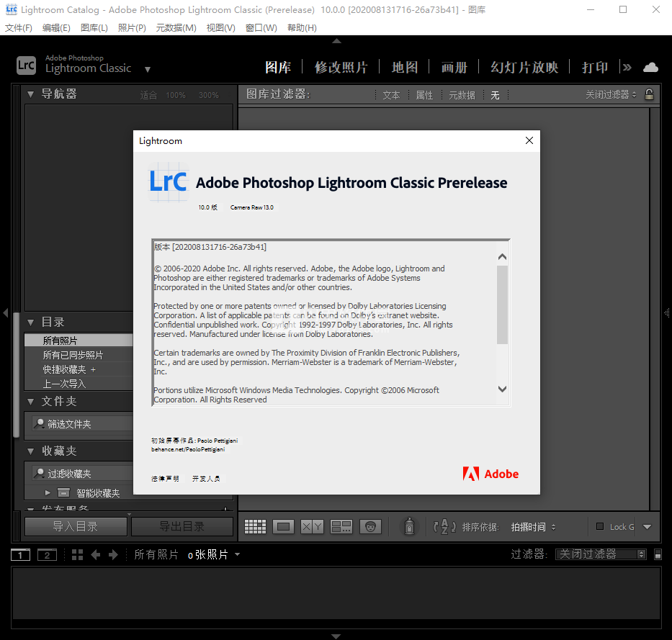Screen dimensions: 672x640
Task: Open the 帮助(H) menu
Action: (302, 28)
